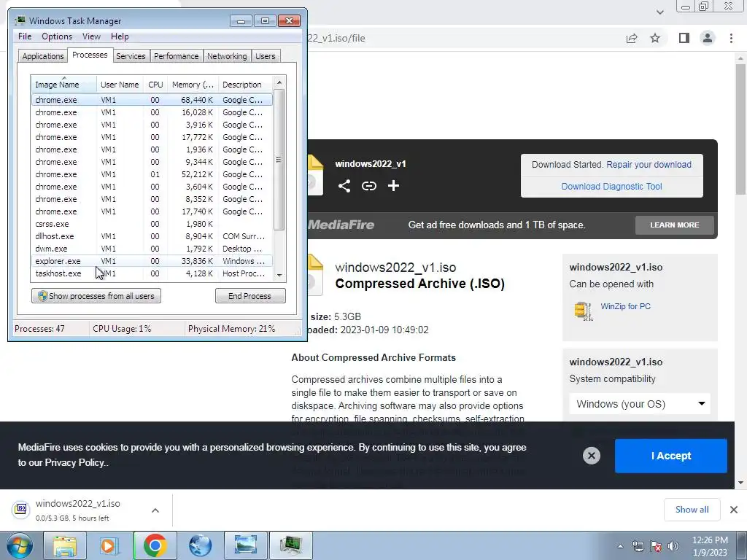This screenshot has width=747, height=560.
Task: Open Windows Explorer from taskbar
Action: [x=65, y=545]
